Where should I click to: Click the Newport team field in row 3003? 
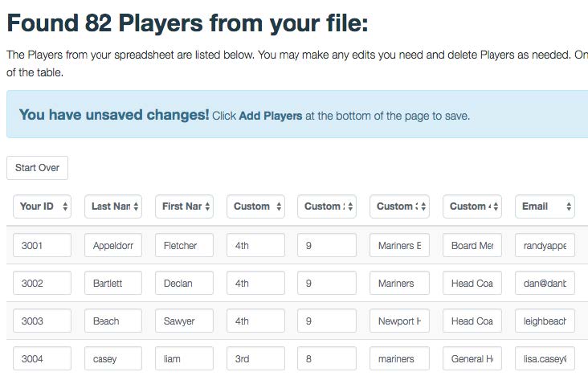coord(399,321)
